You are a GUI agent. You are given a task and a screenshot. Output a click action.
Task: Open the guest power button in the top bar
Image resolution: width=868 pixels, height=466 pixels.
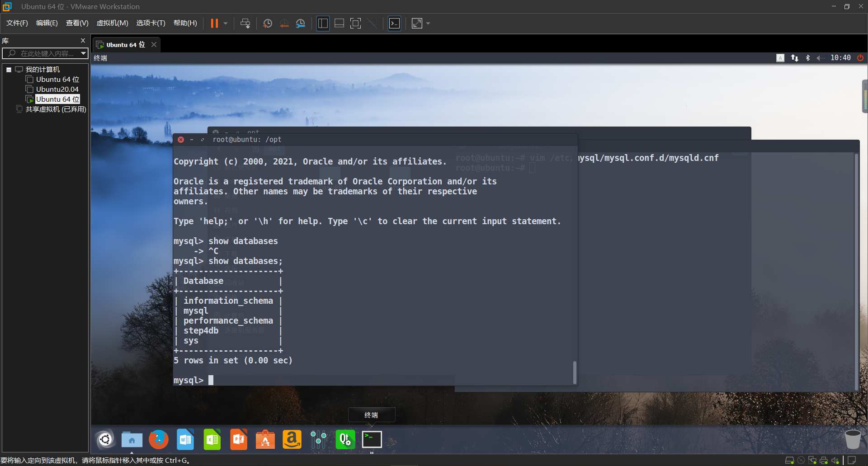coord(860,57)
